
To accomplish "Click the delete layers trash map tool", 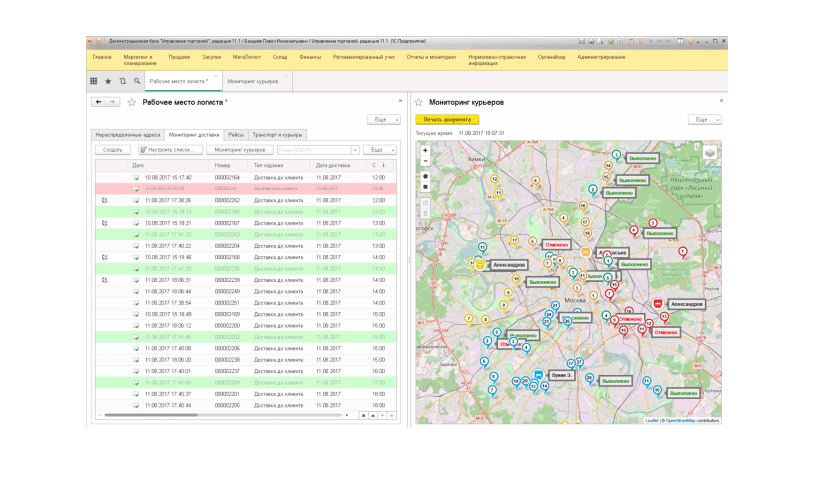I will 425,213.
